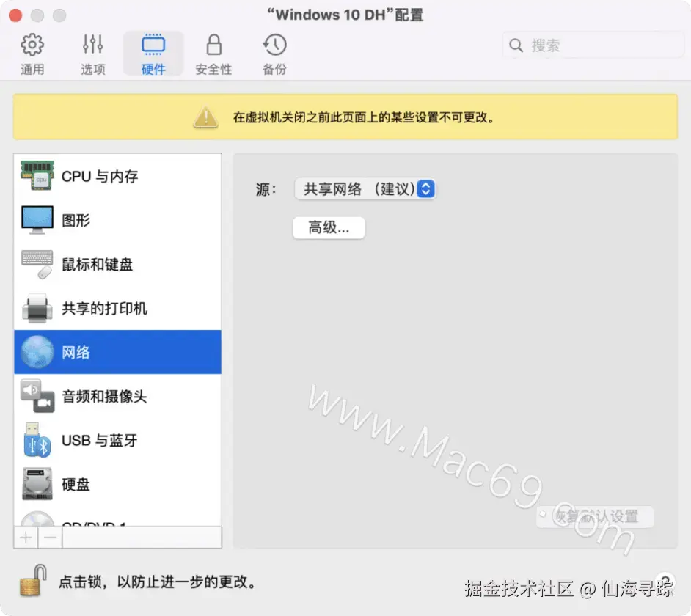Close the configuration window with red button
Image resolution: width=691 pixels, height=616 pixels.
pos(15,15)
